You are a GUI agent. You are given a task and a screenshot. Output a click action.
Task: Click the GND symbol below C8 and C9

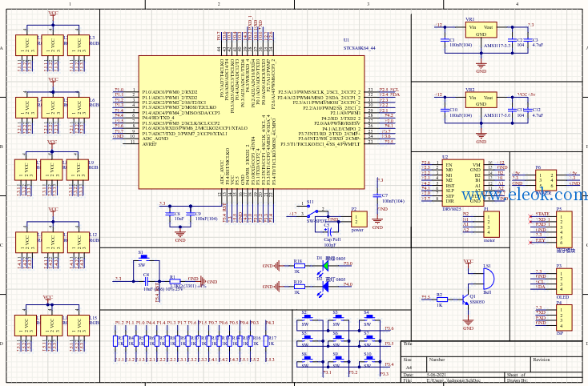pyautogui.click(x=180, y=234)
